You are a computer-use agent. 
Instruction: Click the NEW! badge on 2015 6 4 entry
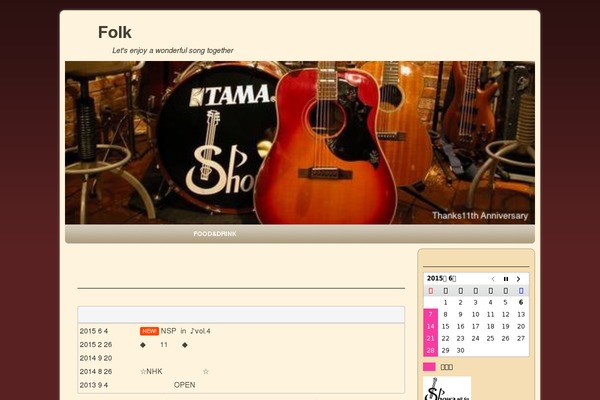[x=149, y=331]
